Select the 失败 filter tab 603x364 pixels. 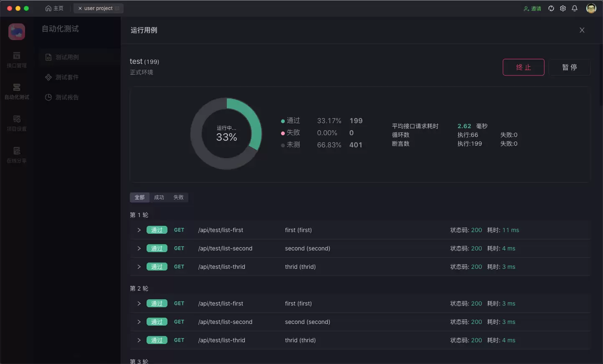click(178, 197)
